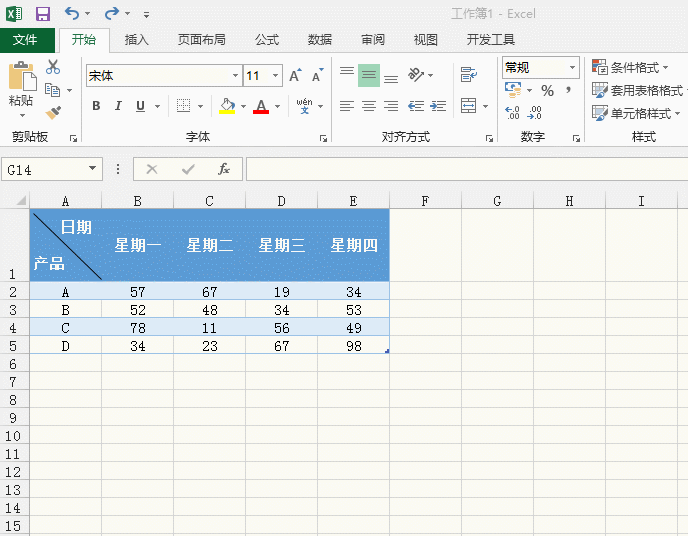Open the number format 常规 dropdown
688x536 pixels.
click(572, 68)
